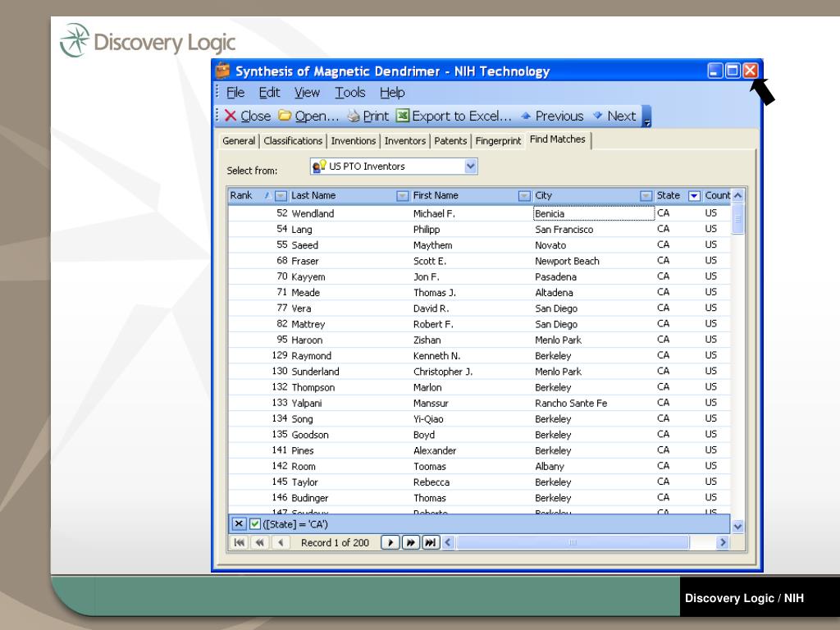Go to previous page of records
This screenshot has width=840, height=630.
pos(260,543)
